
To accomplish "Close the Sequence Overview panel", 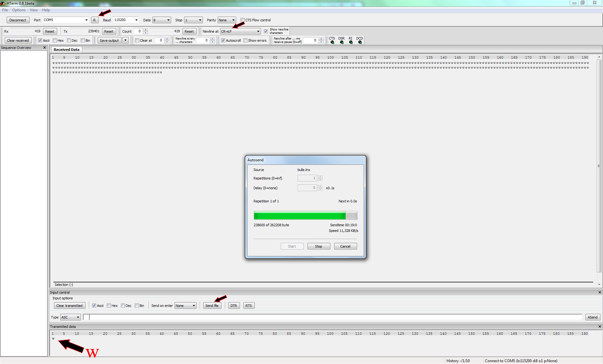I will click(45, 48).
